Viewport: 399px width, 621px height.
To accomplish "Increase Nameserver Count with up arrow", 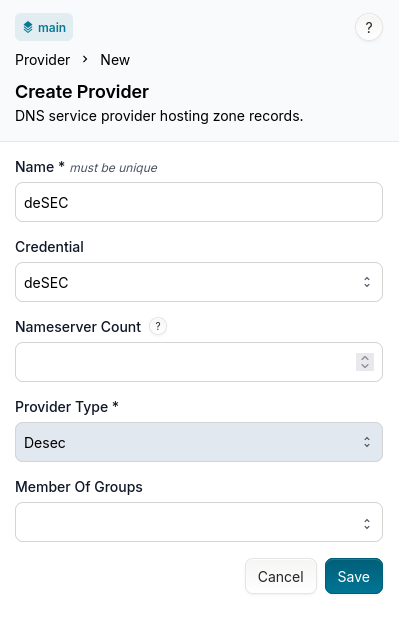I will point(365,358).
